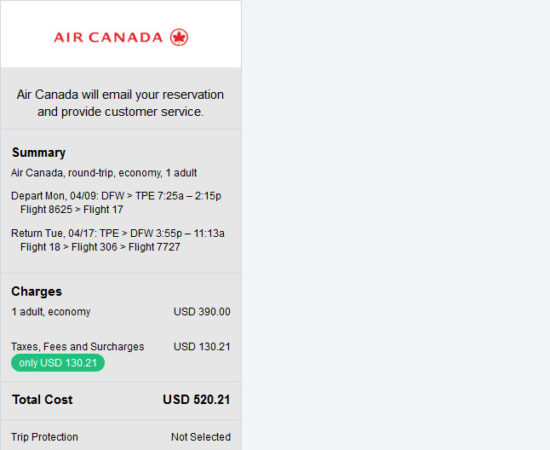Click the 'Air Canada will email your reservation' notice
The image size is (550, 450).
[x=120, y=95]
